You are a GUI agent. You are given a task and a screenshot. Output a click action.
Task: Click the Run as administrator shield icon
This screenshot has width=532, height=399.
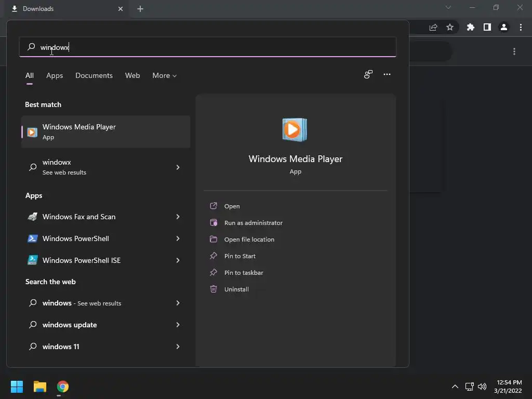click(x=214, y=222)
